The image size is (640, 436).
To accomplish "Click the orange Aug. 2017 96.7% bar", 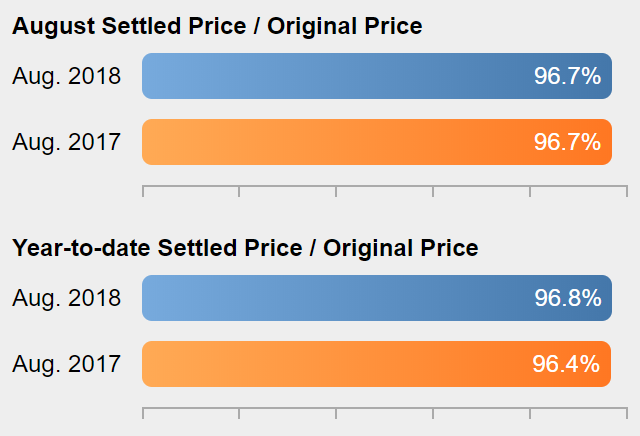I will (377, 142).
